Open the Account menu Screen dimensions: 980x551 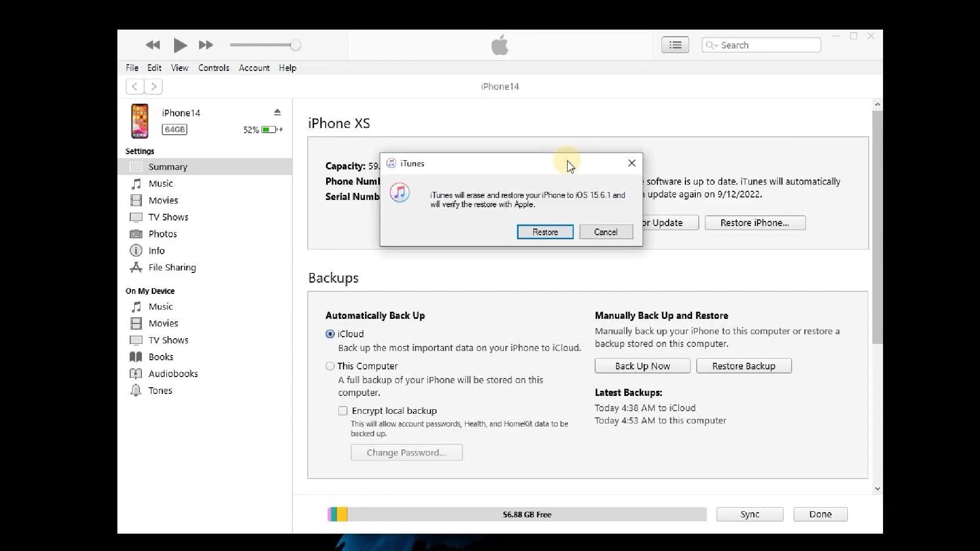tap(254, 68)
